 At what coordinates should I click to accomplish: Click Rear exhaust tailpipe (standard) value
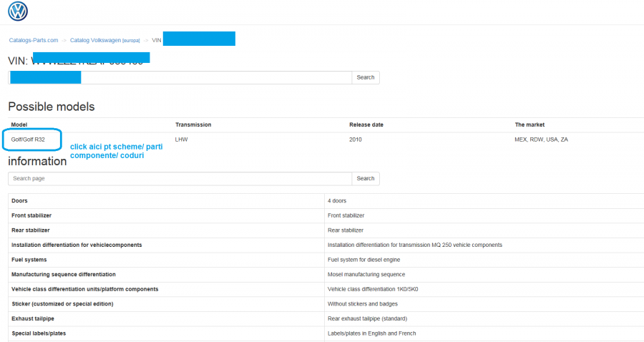[x=368, y=318]
